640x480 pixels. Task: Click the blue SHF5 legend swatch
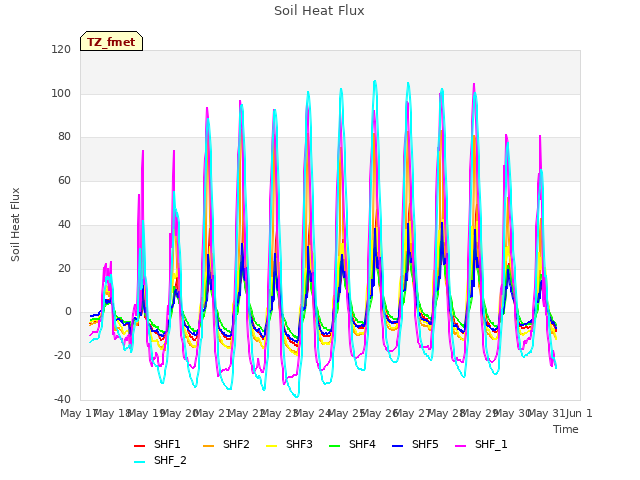click(397, 446)
